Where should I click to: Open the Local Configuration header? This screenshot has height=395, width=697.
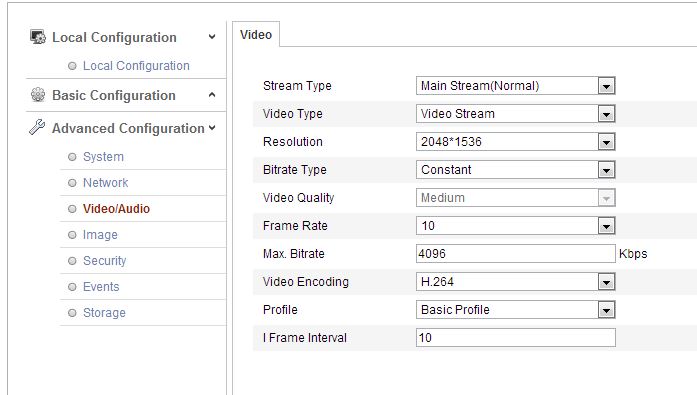pyautogui.click(x=114, y=37)
